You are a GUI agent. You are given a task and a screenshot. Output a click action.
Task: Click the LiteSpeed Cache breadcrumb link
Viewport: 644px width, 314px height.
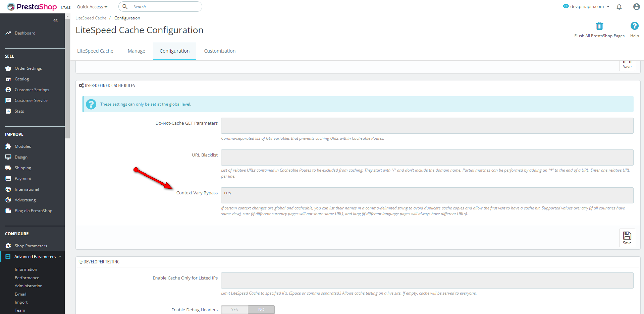click(x=91, y=18)
